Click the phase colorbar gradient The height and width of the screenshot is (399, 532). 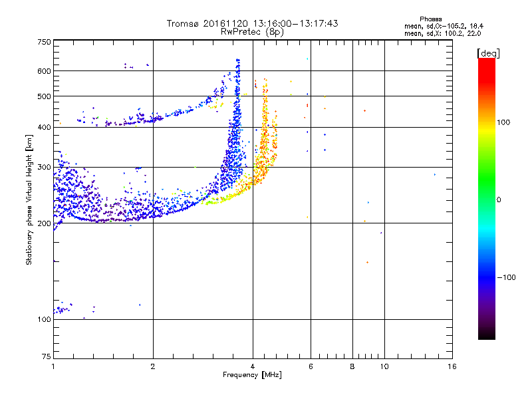point(487,199)
